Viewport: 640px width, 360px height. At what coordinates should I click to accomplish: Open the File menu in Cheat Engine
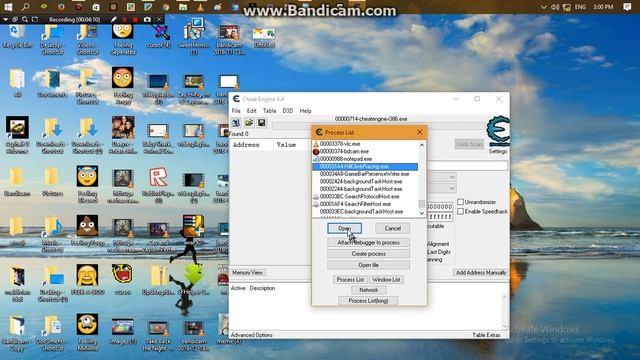tap(236, 111)
